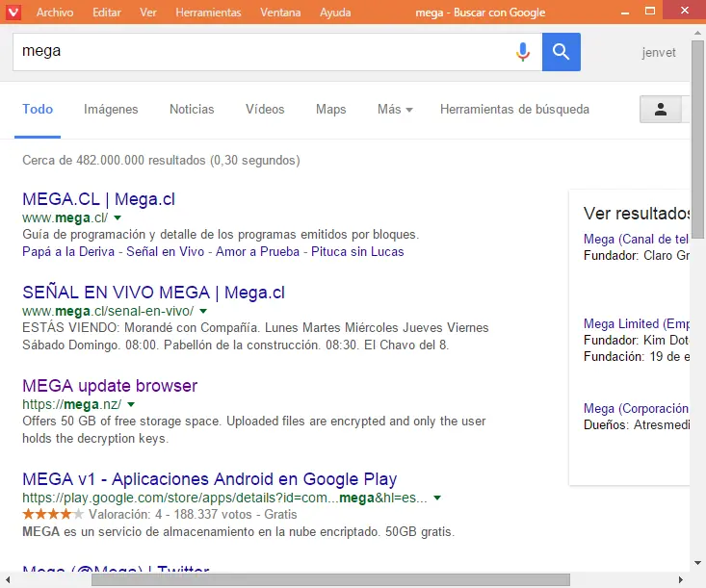The width and height of the screenshot is (706, 588).
Task: Click the vertical scrollbar thumb
Action: 697,140
